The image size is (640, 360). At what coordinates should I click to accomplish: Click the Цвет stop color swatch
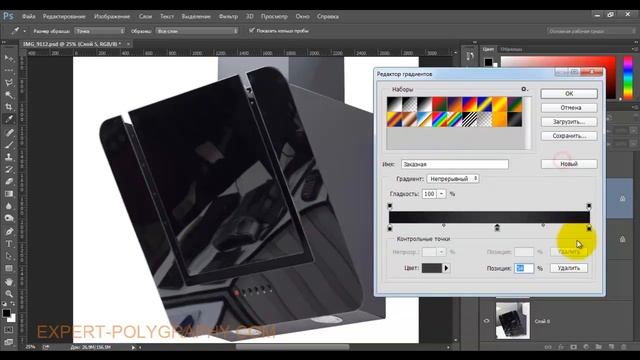coord(432,268)
